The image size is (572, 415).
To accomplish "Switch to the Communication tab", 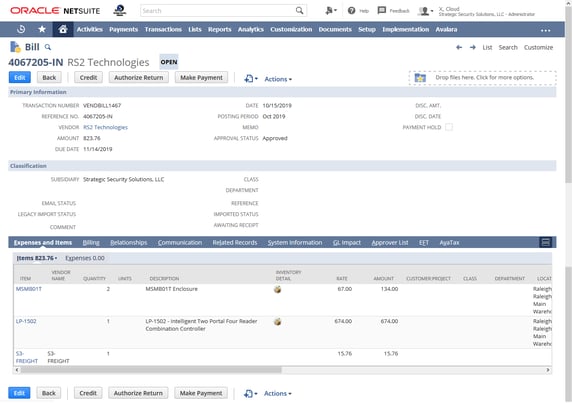I will point(180,243).
